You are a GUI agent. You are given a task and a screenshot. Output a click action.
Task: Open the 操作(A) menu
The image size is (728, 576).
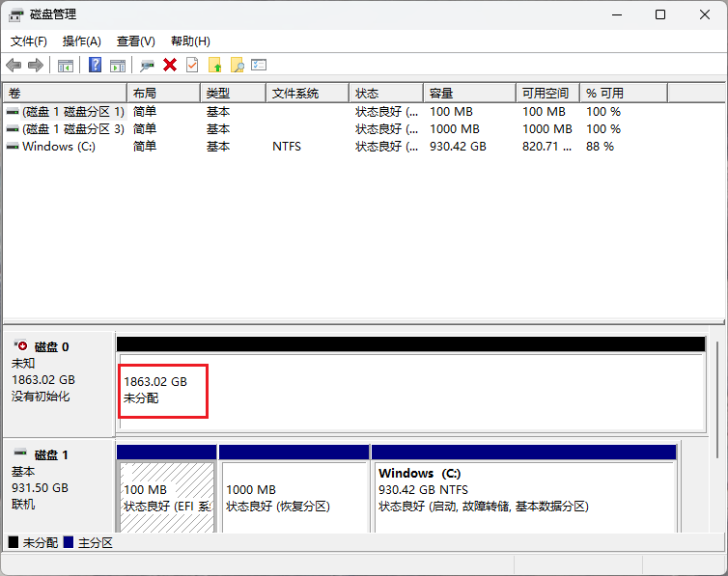click(x=82, y=41)
